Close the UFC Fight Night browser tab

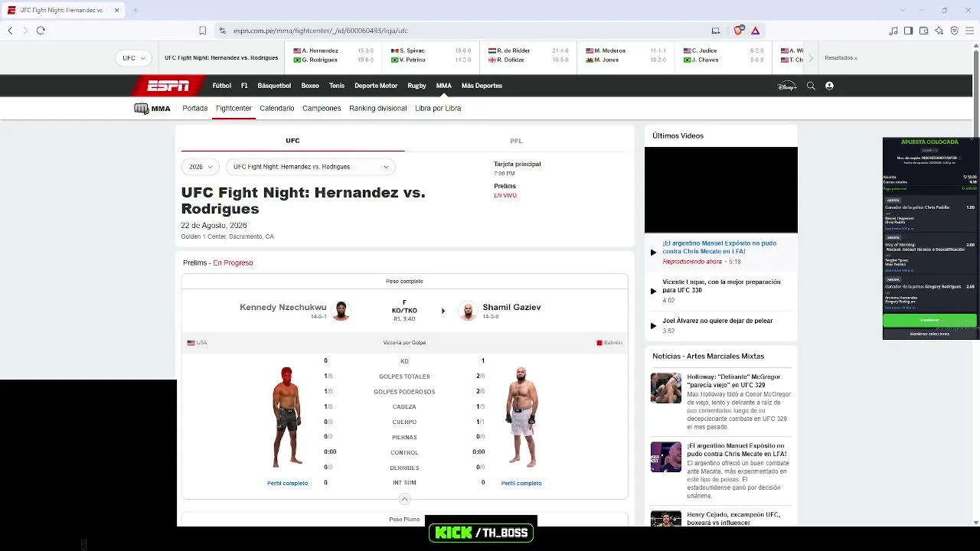pyautogui.click(x=116, y=10)
